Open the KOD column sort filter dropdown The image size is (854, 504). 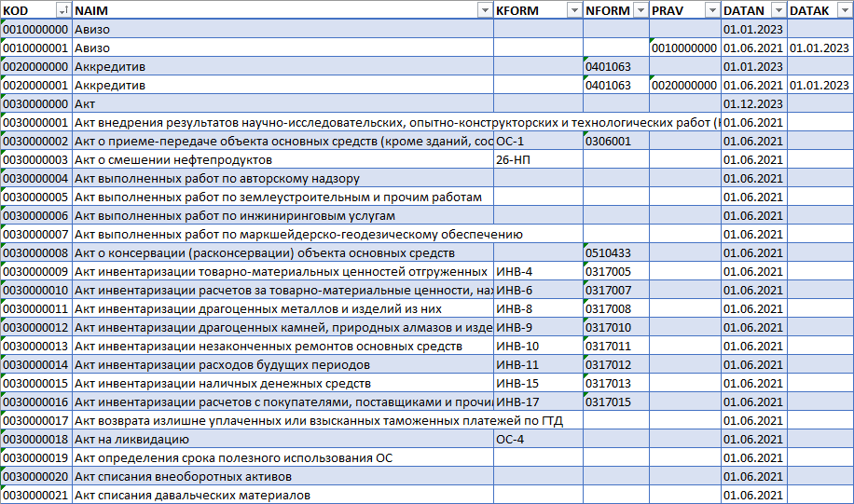(63, 10)
